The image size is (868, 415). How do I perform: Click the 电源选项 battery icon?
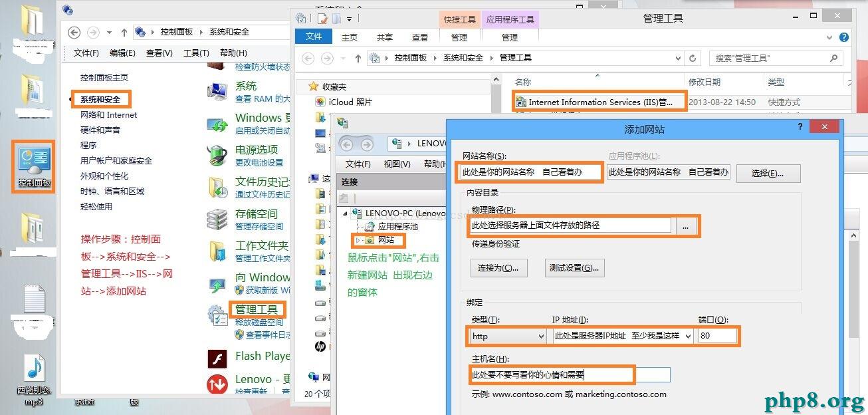click(218, 156)
